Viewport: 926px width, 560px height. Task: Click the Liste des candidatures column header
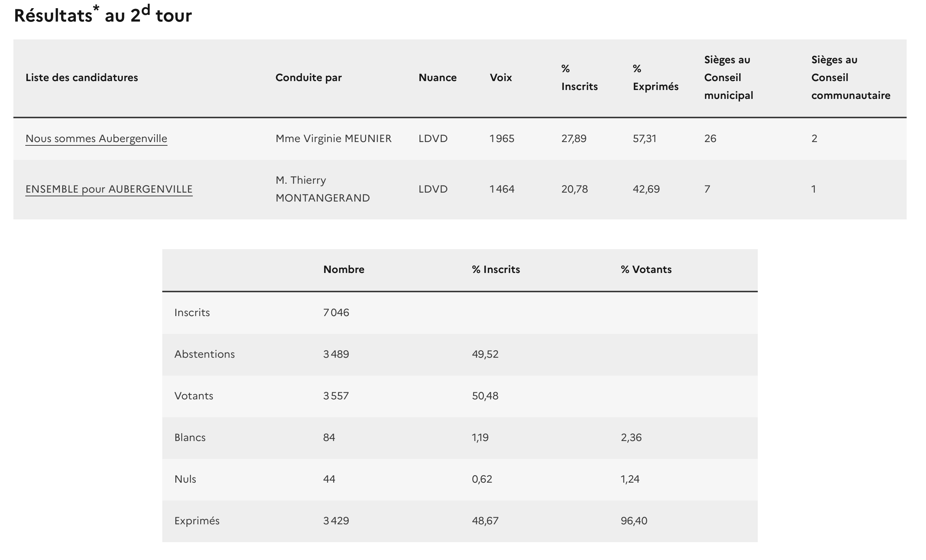(x=82, y=78)
